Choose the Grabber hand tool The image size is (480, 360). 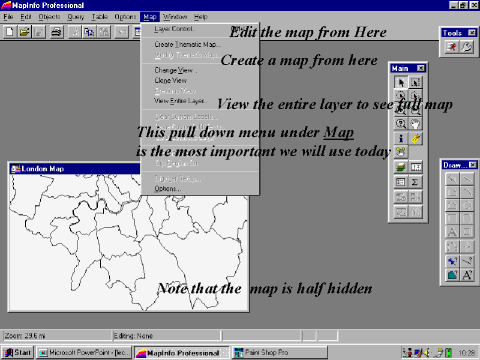pyautogui.click(x=415, y=124)
